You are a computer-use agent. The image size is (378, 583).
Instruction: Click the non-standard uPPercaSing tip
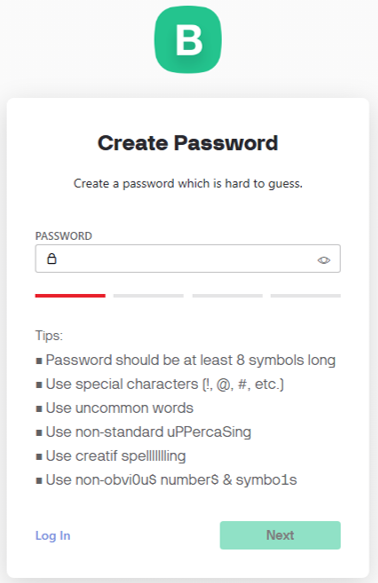143,432
